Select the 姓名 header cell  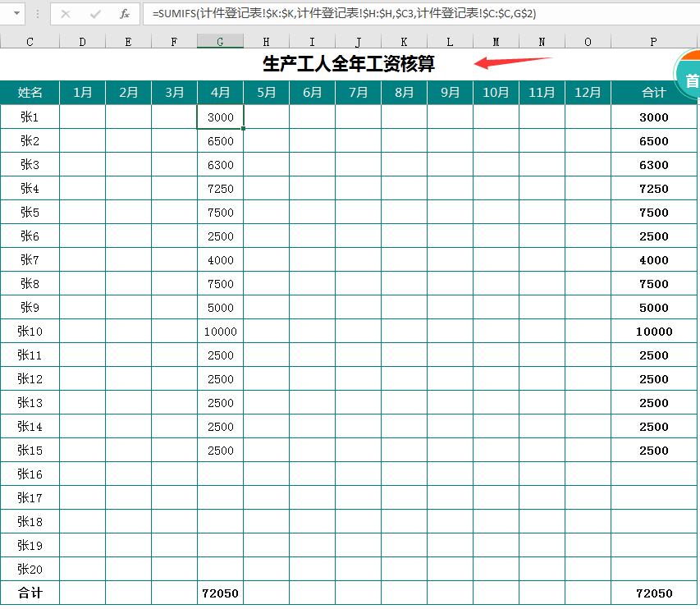30,93
